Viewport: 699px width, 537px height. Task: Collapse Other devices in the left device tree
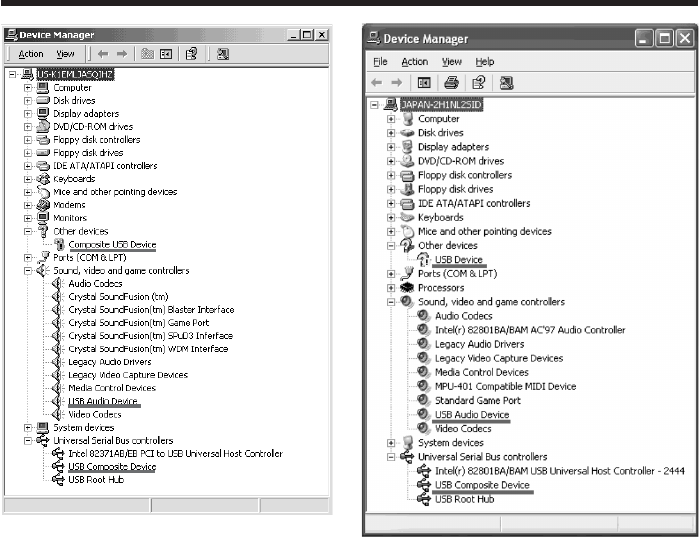28,231
